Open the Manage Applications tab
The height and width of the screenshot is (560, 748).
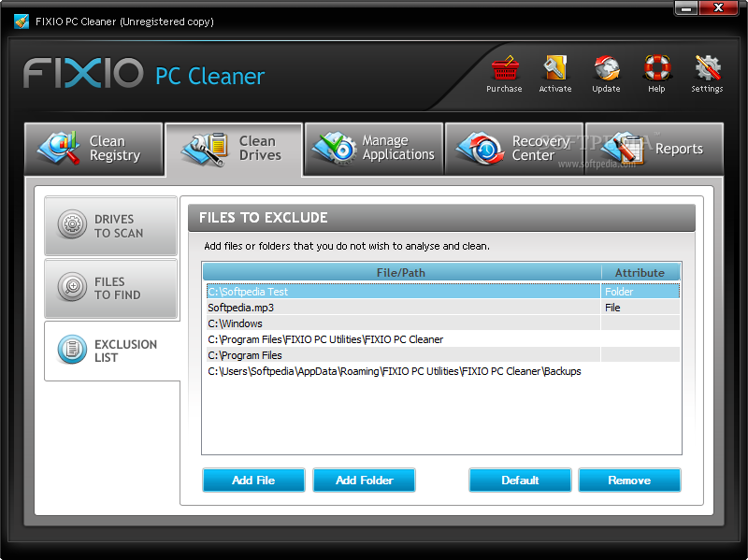click(x=374, y=149)
